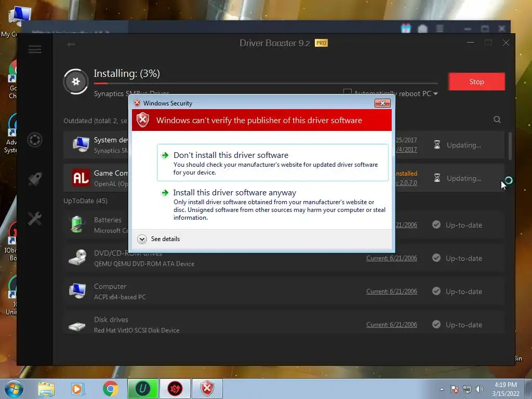Click the System devices monitor icon
The image size is (532, 399).
click(x=81, y=144)
